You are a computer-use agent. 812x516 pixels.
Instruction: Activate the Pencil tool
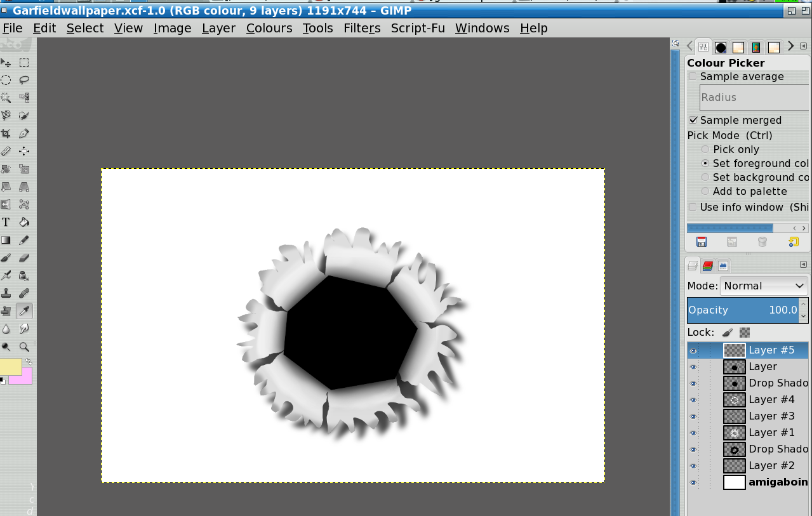click(x=24, y=240)
